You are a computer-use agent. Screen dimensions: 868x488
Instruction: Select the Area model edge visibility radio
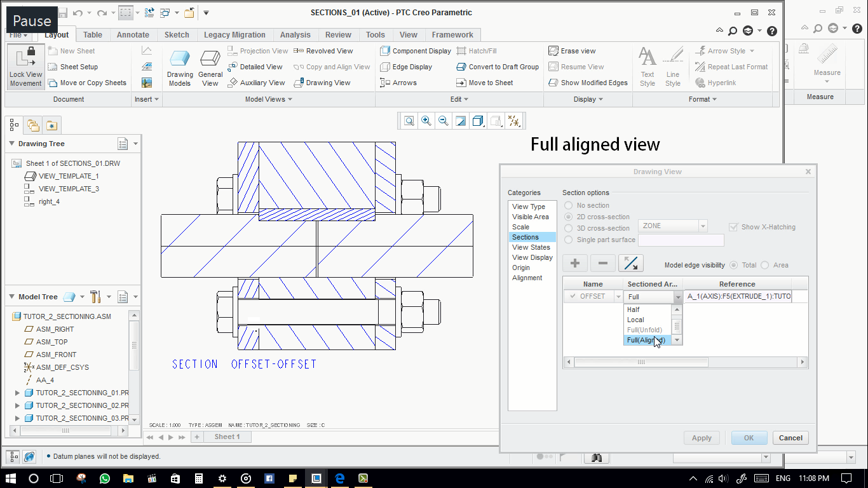point(765,265)
